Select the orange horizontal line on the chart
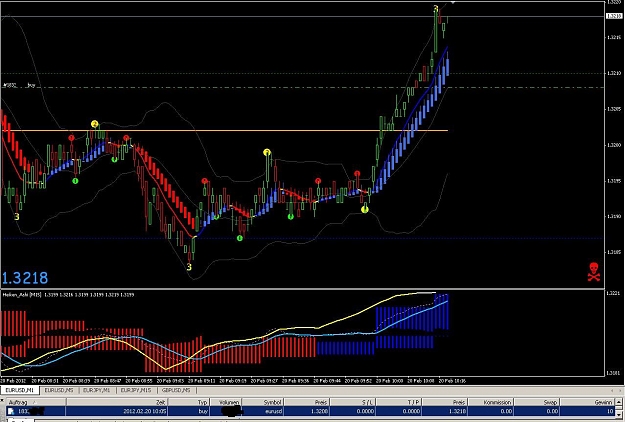625x422 pixels. pyautogui.click(x=224, y=130)
